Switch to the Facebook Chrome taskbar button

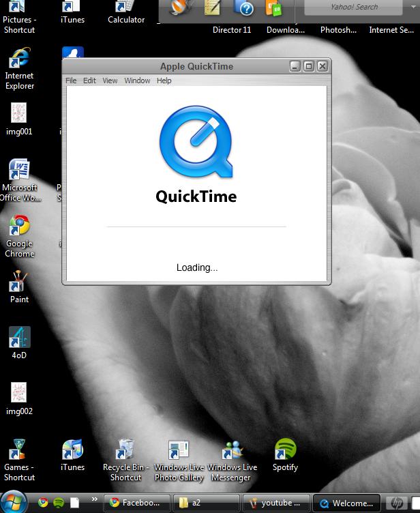tap(137, 503)
